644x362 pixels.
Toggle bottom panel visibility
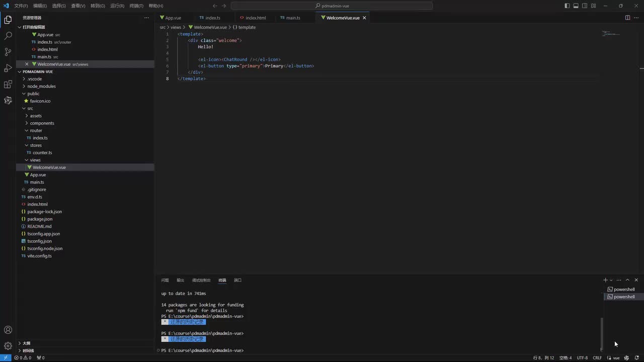click(x=576, y=6)
